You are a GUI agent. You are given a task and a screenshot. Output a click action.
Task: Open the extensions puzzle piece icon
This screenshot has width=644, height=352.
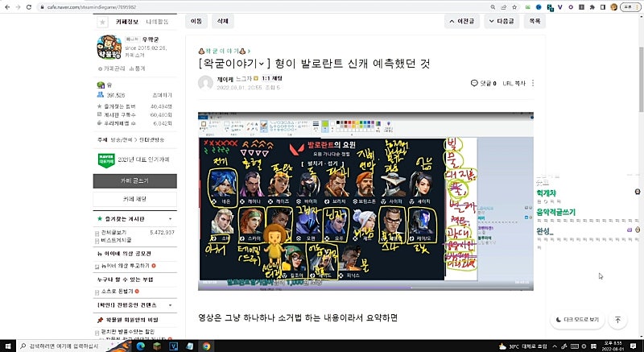(592, 7)
